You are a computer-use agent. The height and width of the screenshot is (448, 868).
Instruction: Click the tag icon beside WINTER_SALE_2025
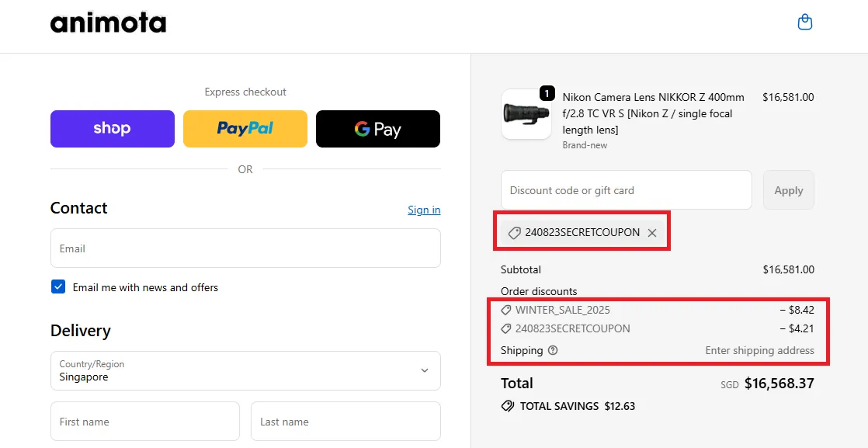507,310
